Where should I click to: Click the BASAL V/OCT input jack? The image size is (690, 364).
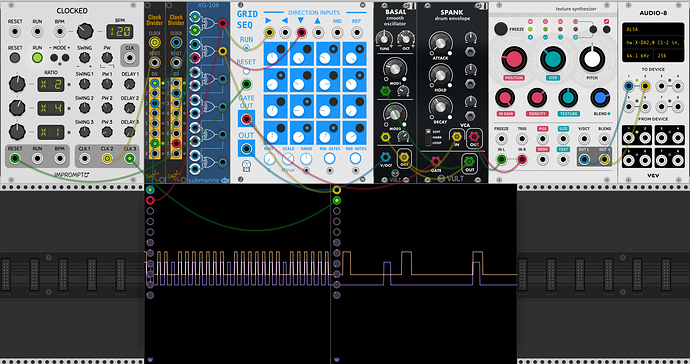pos(385,157)
